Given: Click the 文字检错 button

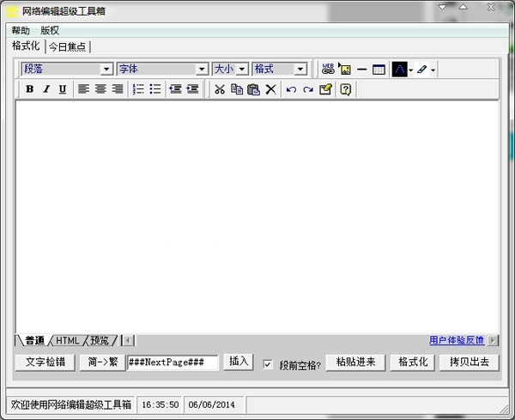Looking at the screenshot, I should tap(45, 362).
